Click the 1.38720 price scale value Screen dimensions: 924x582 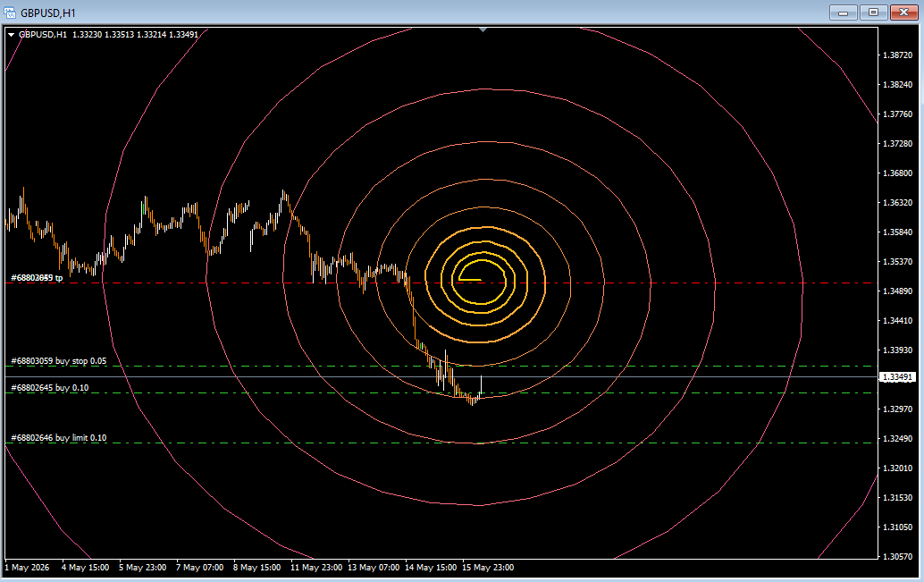[897, 55]
